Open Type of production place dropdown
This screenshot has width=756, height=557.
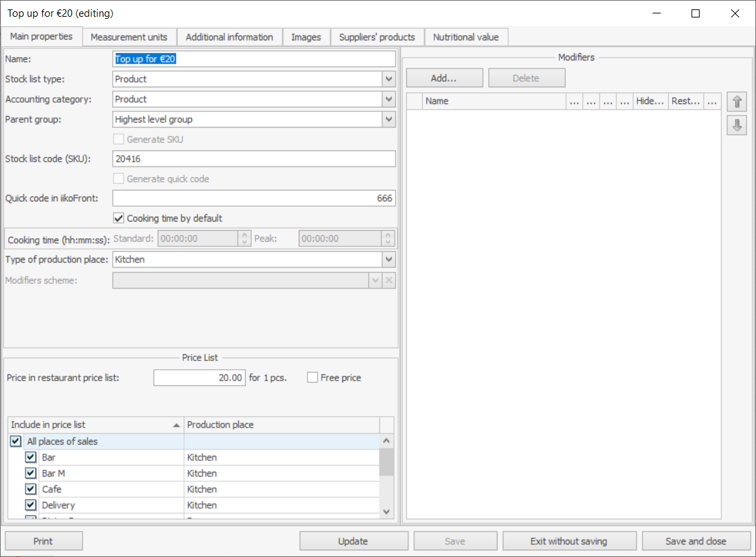pyautogui.click(x=389, y=259)
